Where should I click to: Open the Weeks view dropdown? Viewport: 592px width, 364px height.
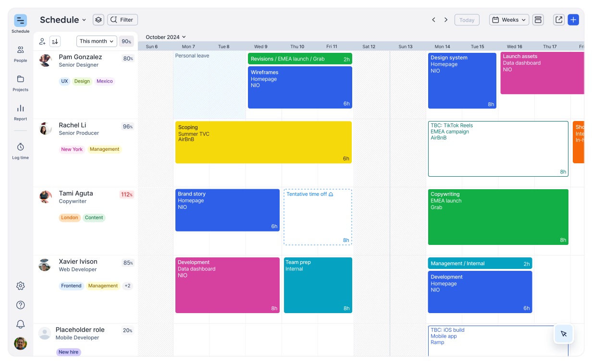(x=509, y=19)
